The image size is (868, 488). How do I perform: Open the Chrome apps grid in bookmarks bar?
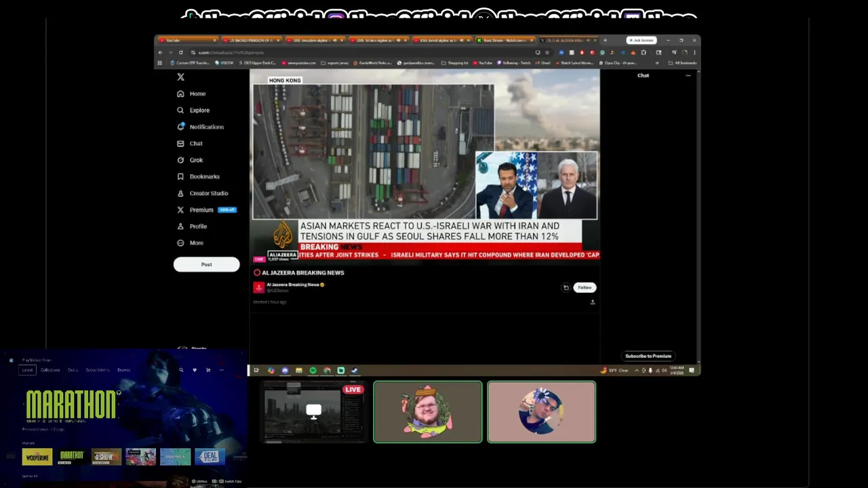point(160,63)
